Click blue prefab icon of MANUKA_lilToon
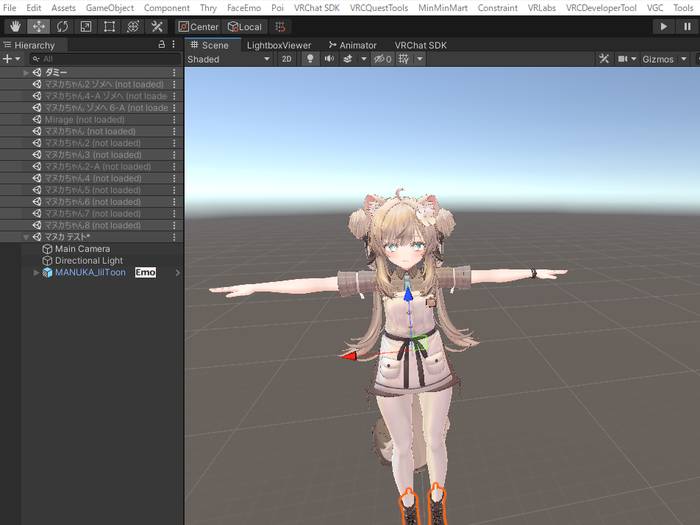The image size is (700, 525). pyautogui.click(x=47, y=272)
